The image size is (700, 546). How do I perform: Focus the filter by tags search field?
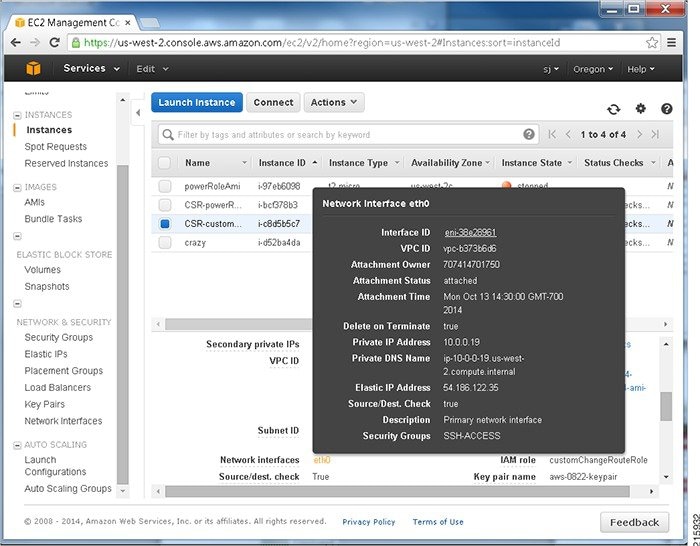coord(348,134)
